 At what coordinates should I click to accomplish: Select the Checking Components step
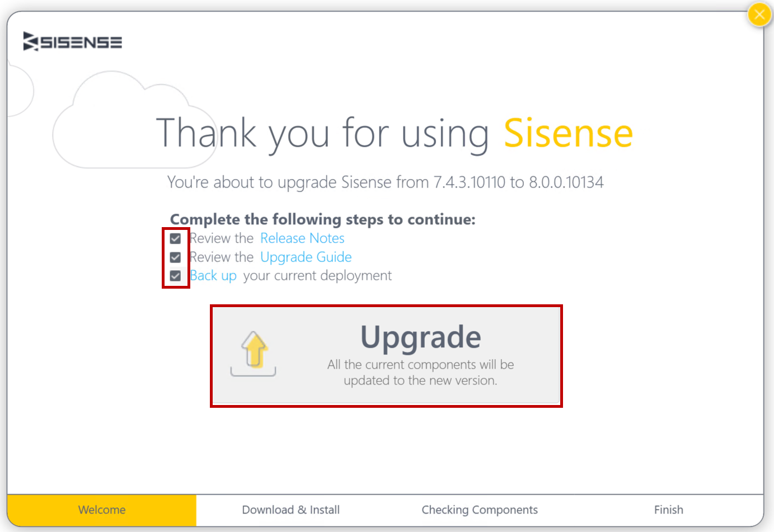(x=480, y=510)
